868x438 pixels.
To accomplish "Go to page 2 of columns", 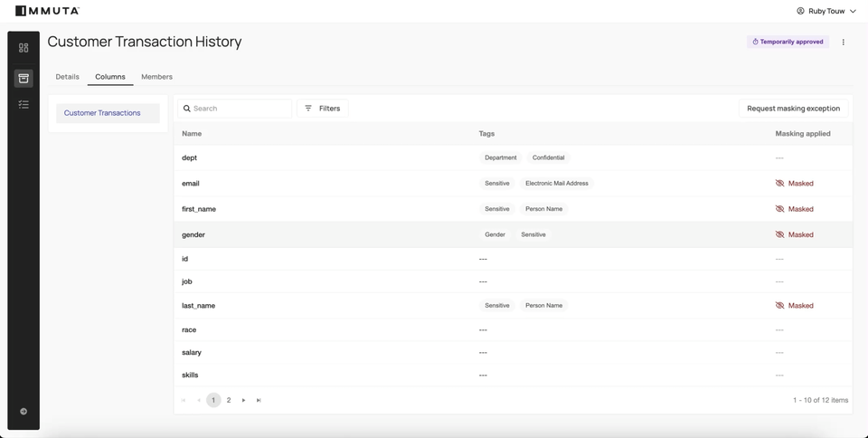I will [x=229, y=400].
